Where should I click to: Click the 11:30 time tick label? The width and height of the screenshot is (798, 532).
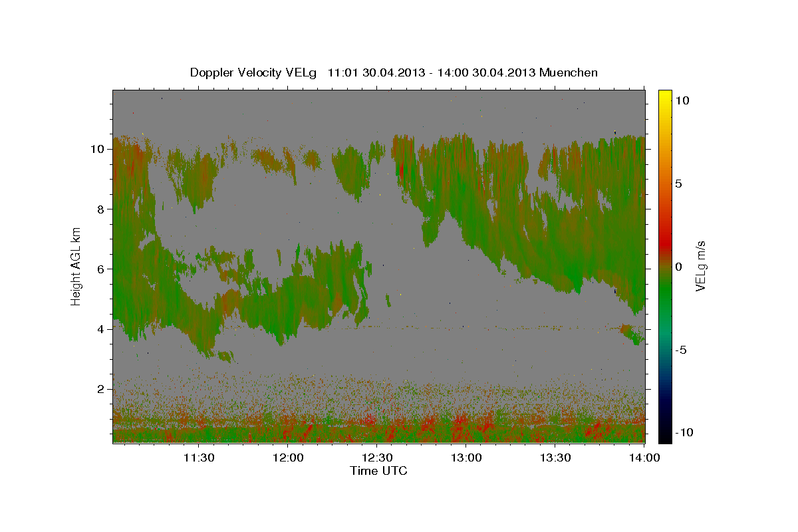click(199, 458)
